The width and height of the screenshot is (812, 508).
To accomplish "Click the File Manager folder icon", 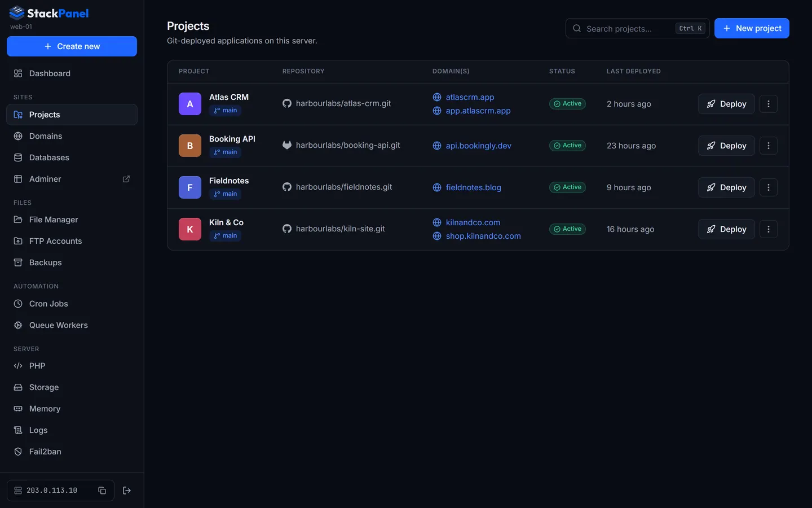I will [18, 220].
